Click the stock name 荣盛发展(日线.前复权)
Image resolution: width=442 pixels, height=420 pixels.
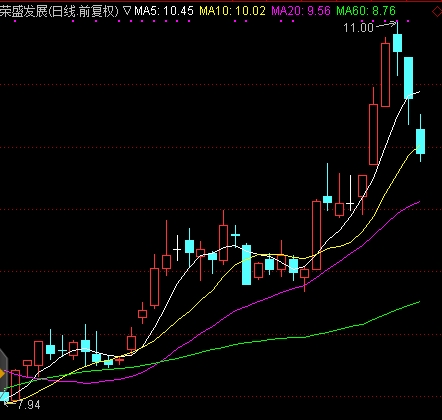tap(59, 11)
